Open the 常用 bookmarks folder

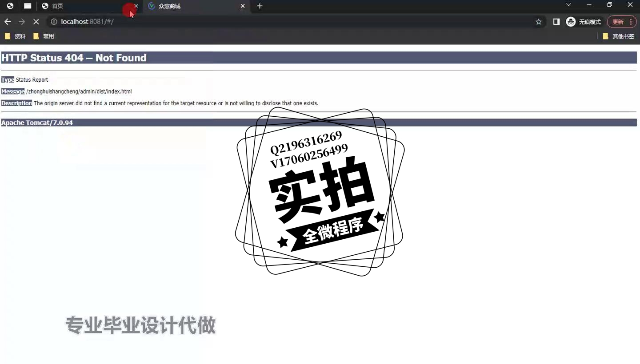[44, 36]
